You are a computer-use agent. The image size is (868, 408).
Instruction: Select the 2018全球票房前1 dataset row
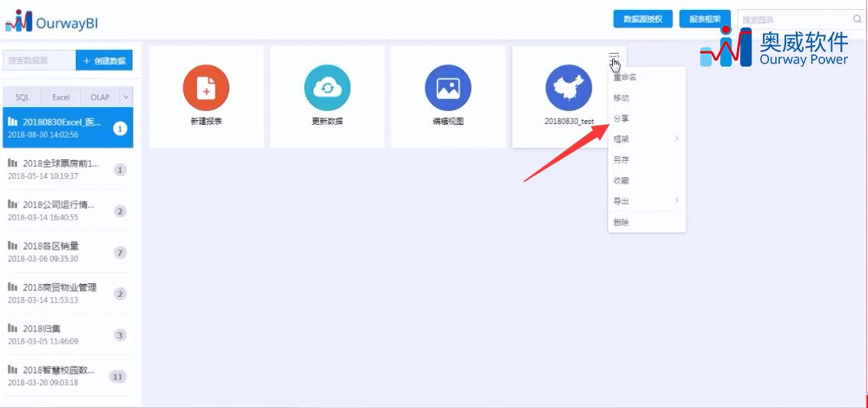67,169
